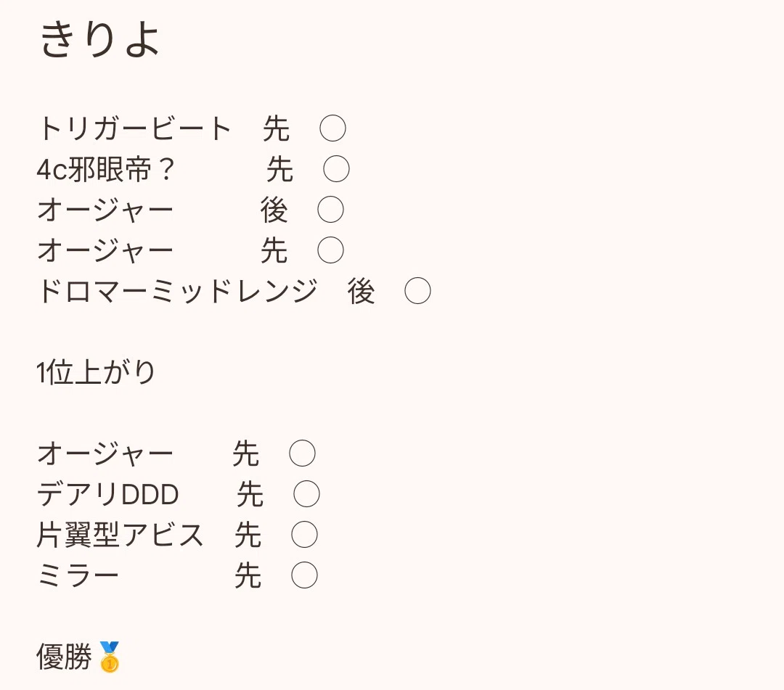Viewport: 784px width, 690px height.
Task: Click the gold medal emoji after 優勝
Action: click(110, 657)
